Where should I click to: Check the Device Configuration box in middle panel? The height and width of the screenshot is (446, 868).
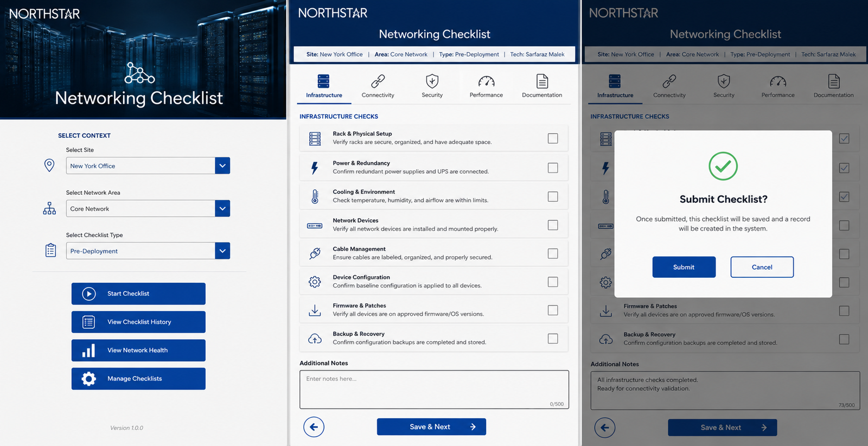tap(553, 282)
